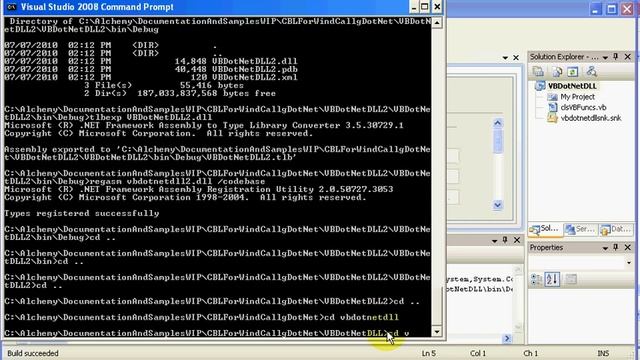Minimize the Visual Studio 2008 Command Prompt
Screen dimensions: 640x360
[413, 7]
